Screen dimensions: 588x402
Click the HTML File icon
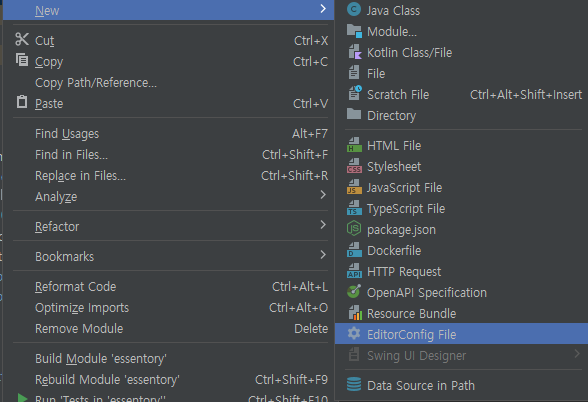[x=354, y=145]
